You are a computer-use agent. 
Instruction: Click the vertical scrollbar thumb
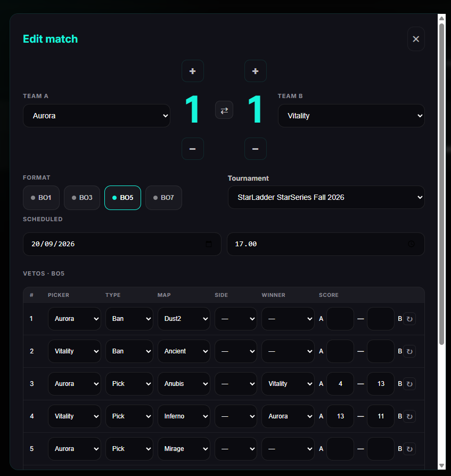coord(441,184)
